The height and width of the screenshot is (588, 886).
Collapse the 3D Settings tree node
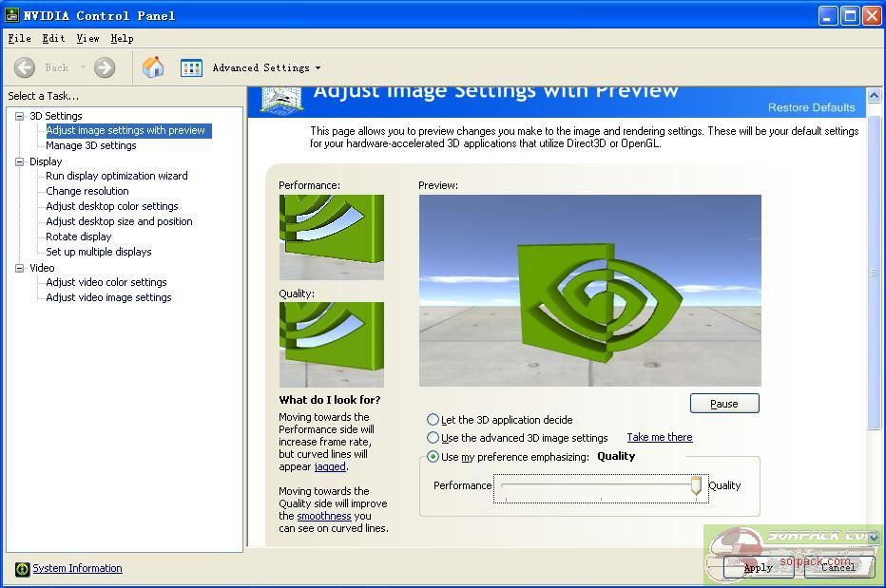pyautogui.click(x=19, y=116)
